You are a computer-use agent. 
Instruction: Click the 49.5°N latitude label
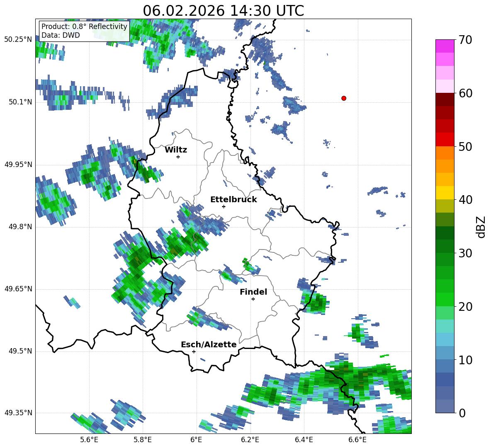tap(20, 351)
